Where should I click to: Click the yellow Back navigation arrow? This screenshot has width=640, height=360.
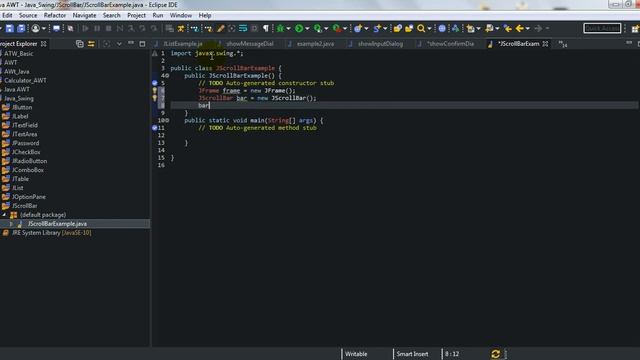pyautogui.click(x=519, y=28)
